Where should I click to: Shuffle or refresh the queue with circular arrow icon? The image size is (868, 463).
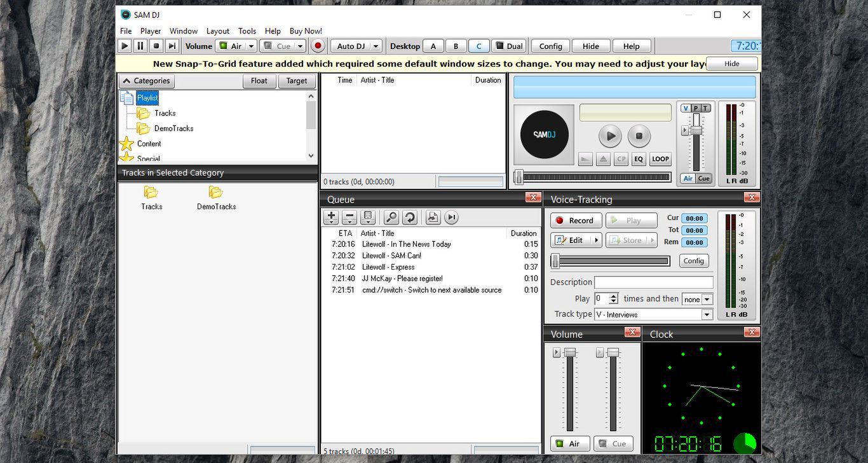410,218
